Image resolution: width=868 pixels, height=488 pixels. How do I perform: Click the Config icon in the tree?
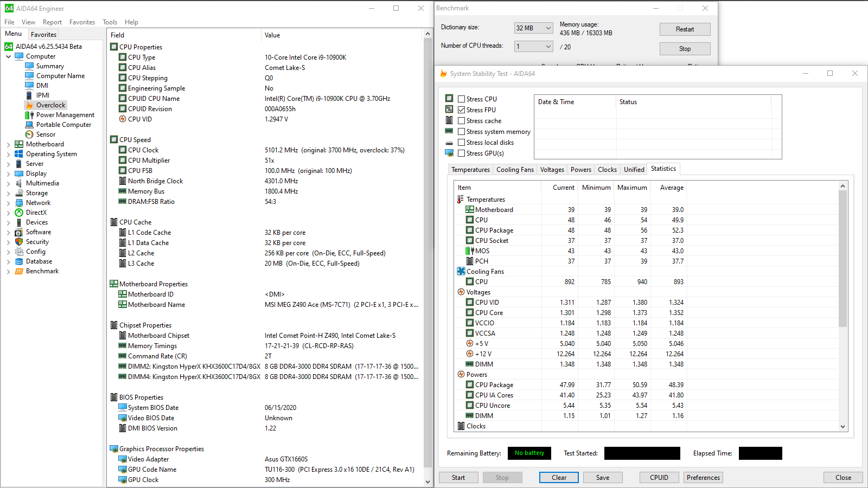pyautogui.click(x=19, y=252)
